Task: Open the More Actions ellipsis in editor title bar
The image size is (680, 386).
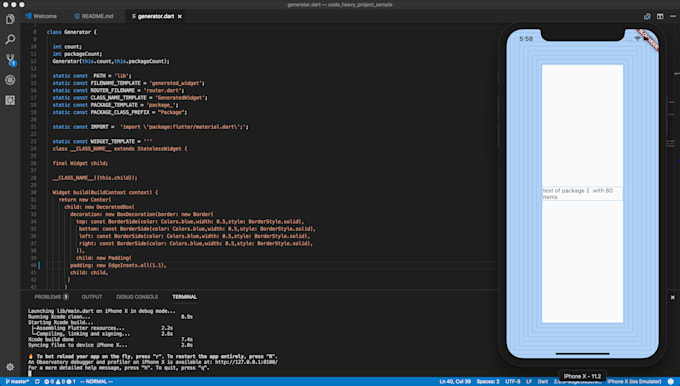Action: click(673, 16)
